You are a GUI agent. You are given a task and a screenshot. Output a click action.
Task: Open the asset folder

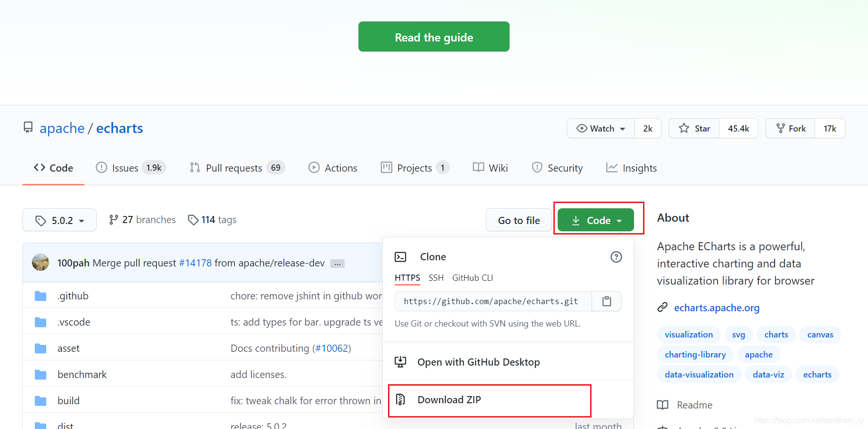point(69,348)
